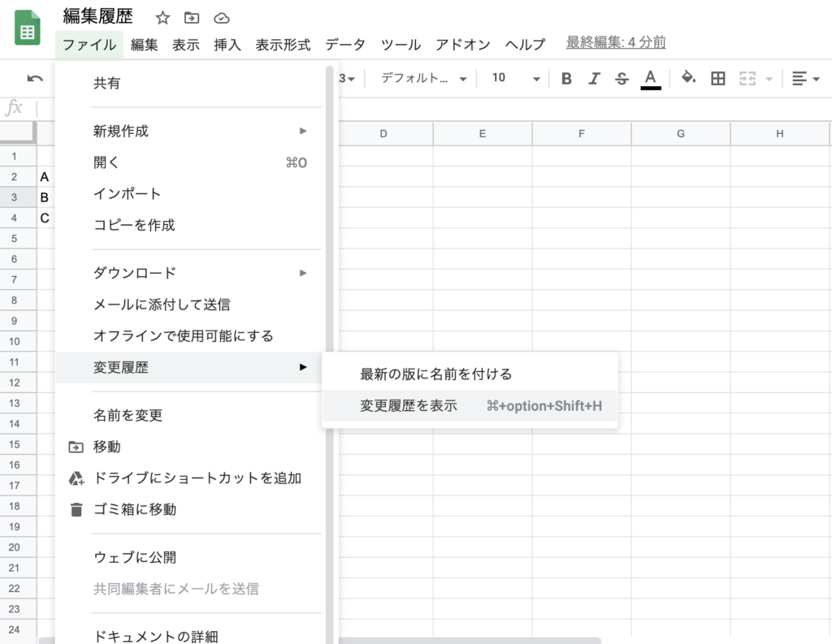Star the document 編集履歴
The height and width of the screenshot is (644, 832).
(162, 18)
